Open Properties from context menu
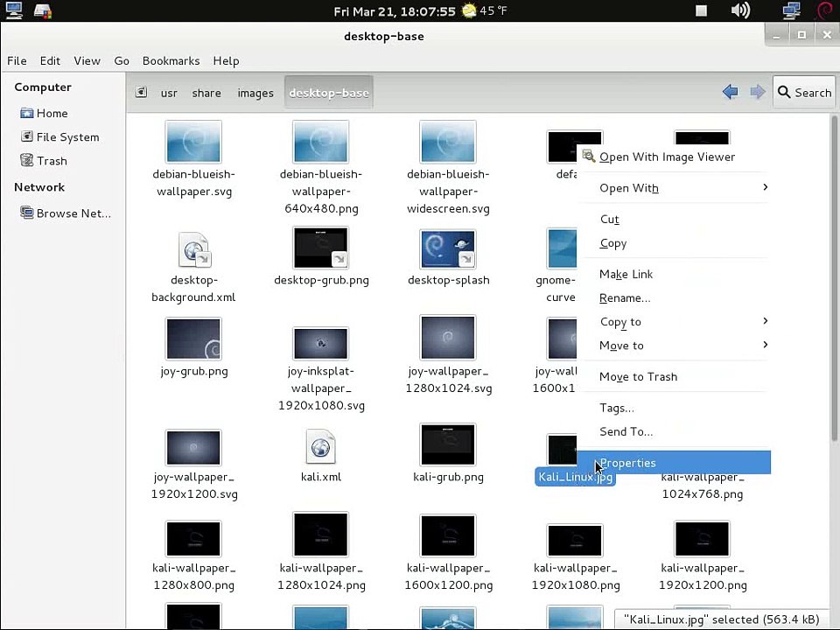The height and width of the screenshot is (630, 840). click(674, 463)
